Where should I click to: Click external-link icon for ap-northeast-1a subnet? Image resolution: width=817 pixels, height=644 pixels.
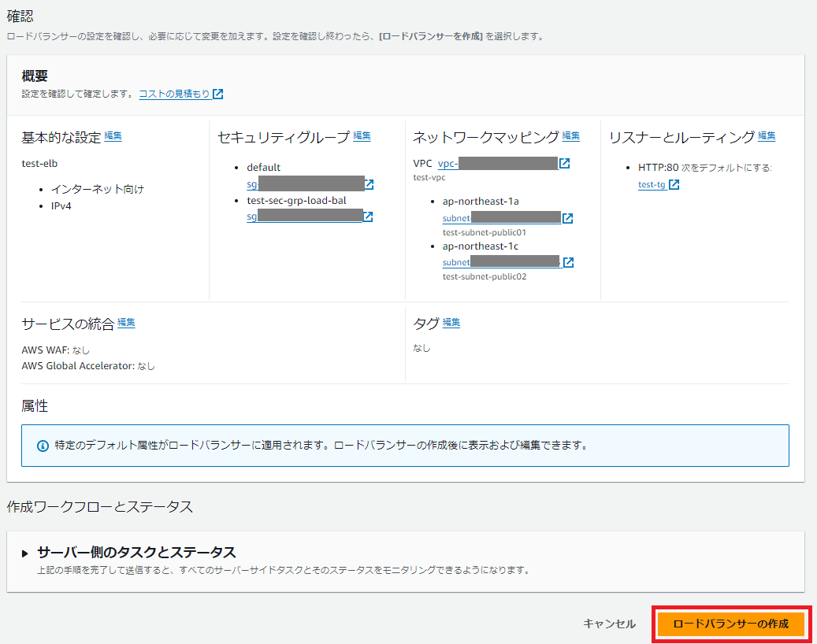(x=567, y=218)
